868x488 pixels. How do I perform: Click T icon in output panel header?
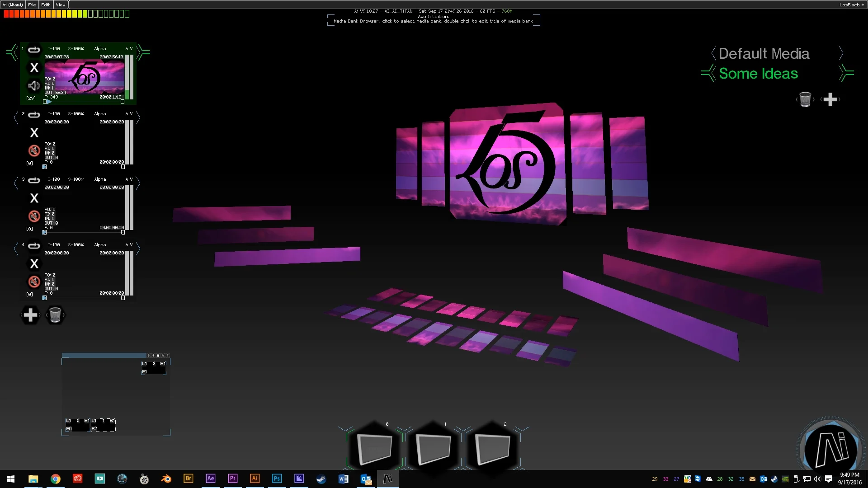(x=167, y=356)
